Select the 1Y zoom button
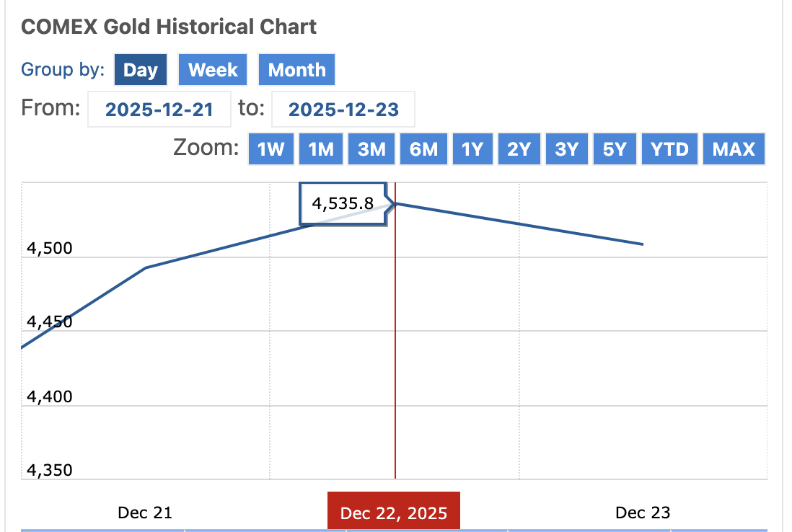The height and width of the screenshot is (532, 792). [x=472, y=149]
